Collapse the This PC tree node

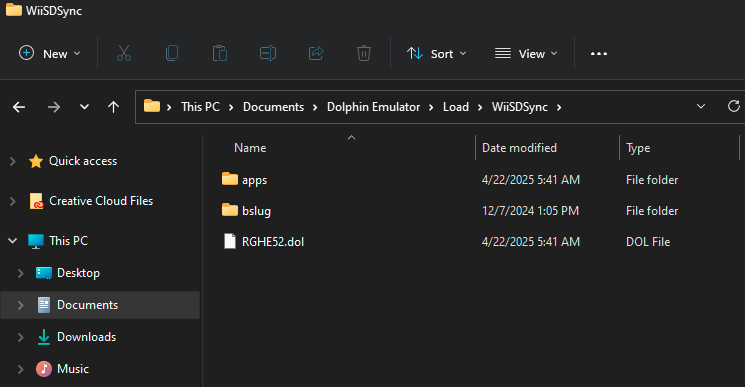[13, 241]
